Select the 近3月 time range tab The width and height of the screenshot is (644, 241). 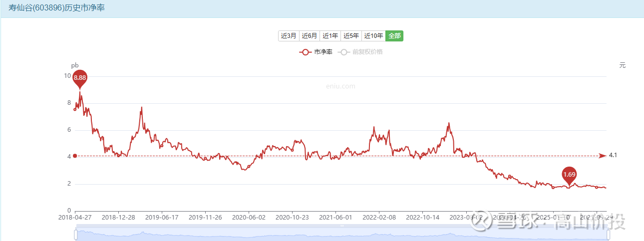289,36
